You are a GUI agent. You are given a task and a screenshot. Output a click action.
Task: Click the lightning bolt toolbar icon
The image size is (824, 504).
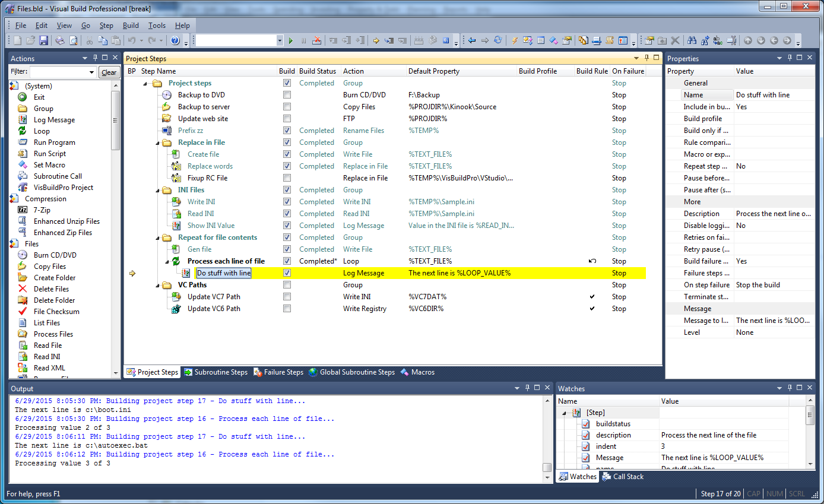[515, 40]
